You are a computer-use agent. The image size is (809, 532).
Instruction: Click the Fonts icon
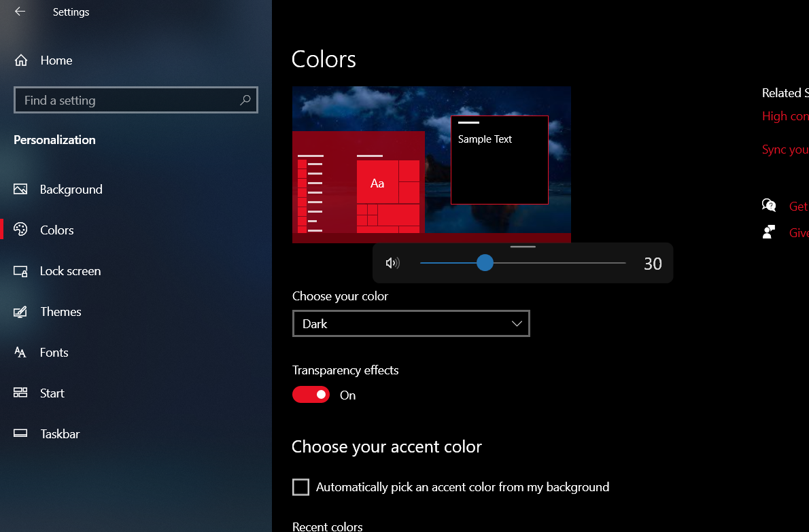pos(20,352)
